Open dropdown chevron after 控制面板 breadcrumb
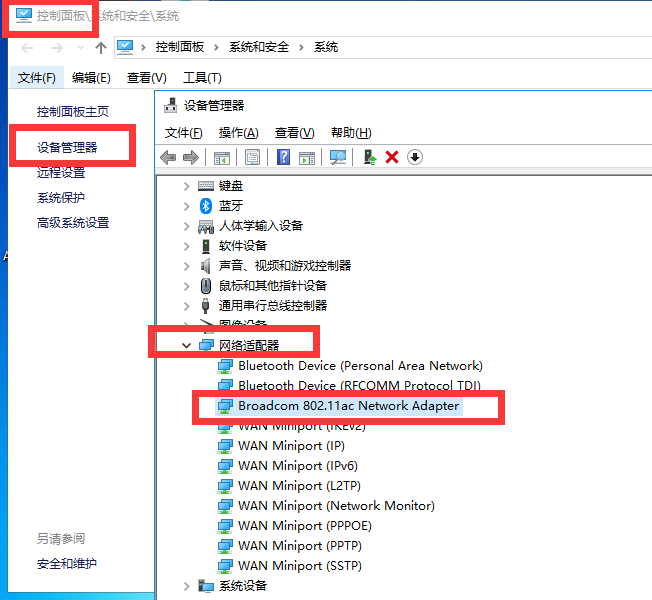652x600 pixels. [x=216, y=47]
